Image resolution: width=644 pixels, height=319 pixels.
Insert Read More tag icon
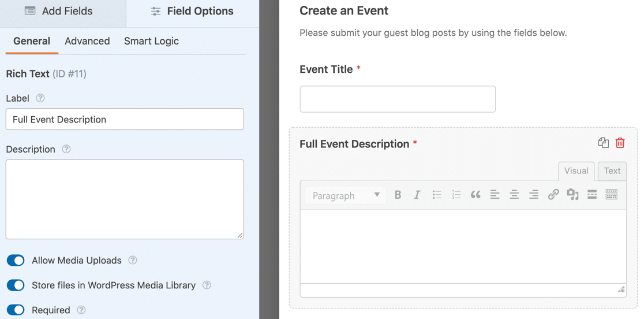(x=592, y=194)
